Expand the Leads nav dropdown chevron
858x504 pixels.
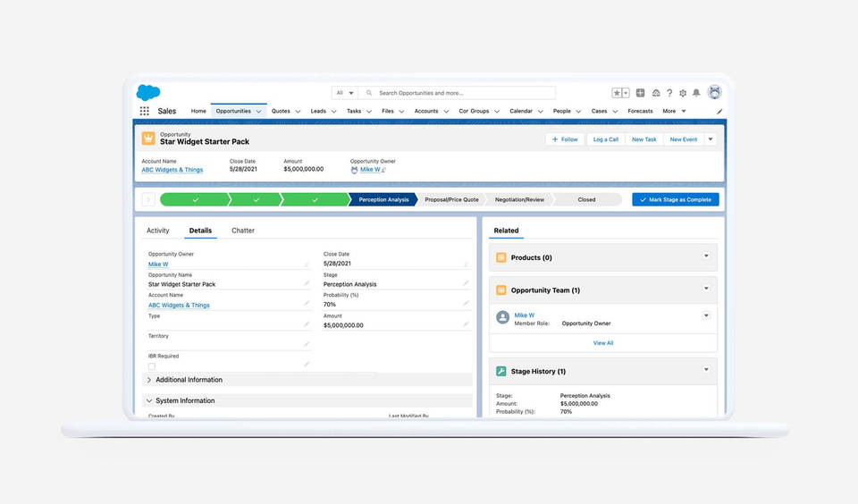[x=333, y=111]
